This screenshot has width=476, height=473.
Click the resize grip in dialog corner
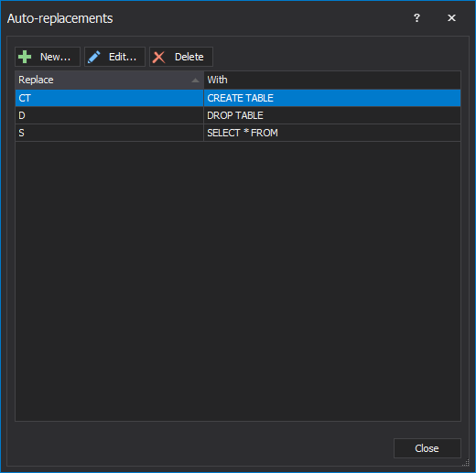(466, 462)
